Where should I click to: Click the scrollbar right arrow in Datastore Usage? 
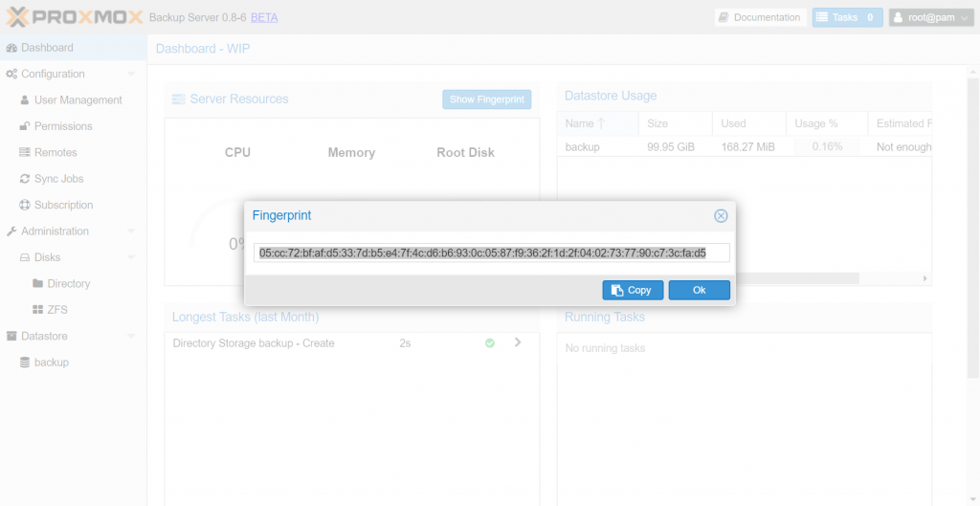point(925,278)
